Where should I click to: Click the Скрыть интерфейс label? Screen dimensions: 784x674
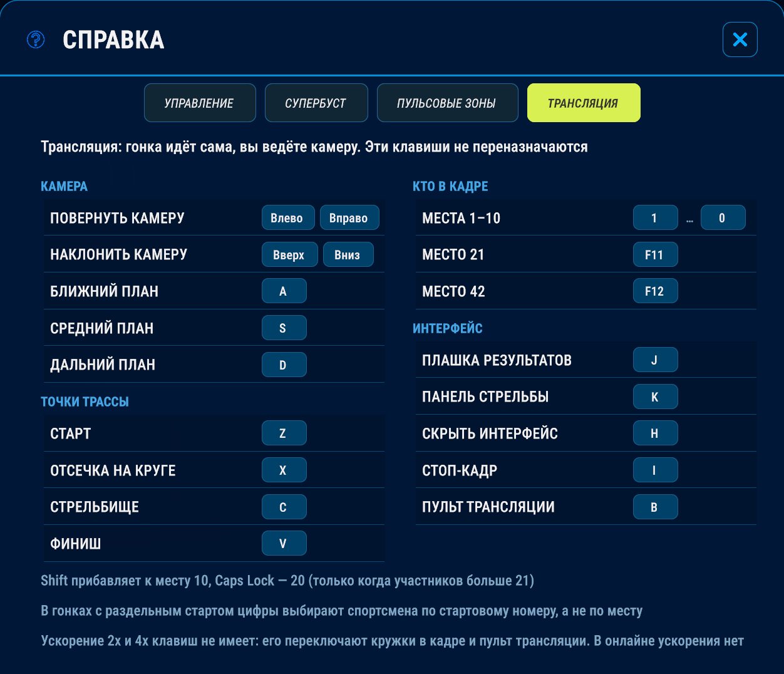490,433
